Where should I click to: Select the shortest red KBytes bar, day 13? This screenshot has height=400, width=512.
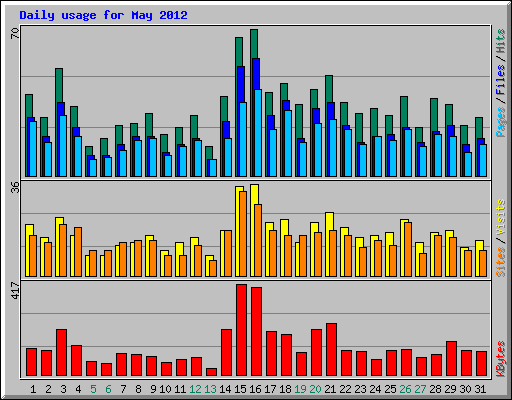point(211,372)
